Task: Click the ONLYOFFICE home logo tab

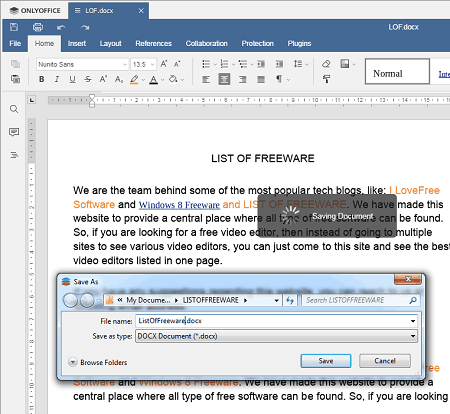Action: (35, 11)
